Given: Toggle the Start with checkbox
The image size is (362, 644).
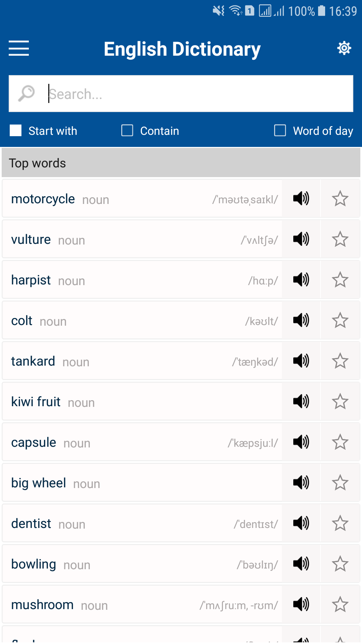Looking at the screenshot, I should 16,130.
